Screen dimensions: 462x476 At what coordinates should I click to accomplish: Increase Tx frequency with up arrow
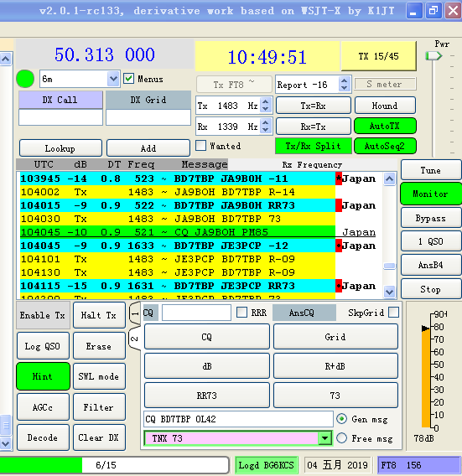click(266, 102)
